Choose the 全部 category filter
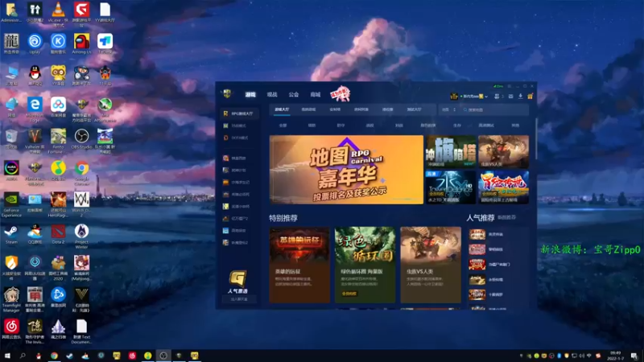This screenshot has height=362, width=644. (x=283, y=125)
